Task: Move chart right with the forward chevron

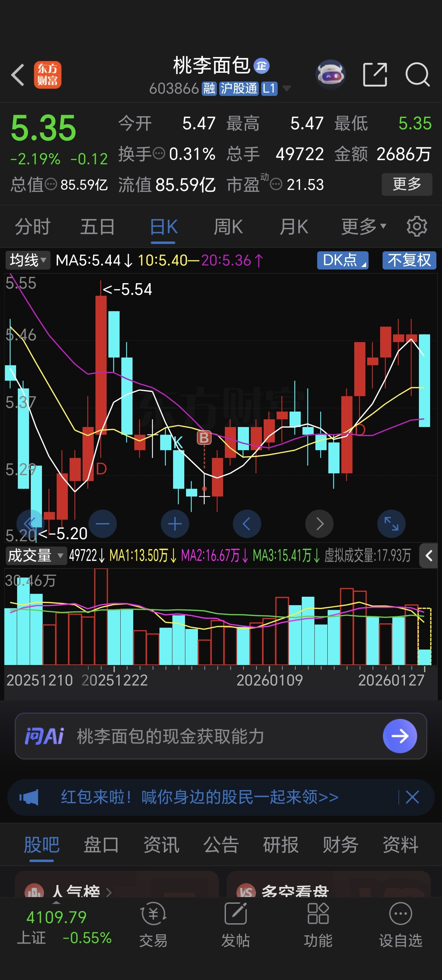Action: click(319, 524)
